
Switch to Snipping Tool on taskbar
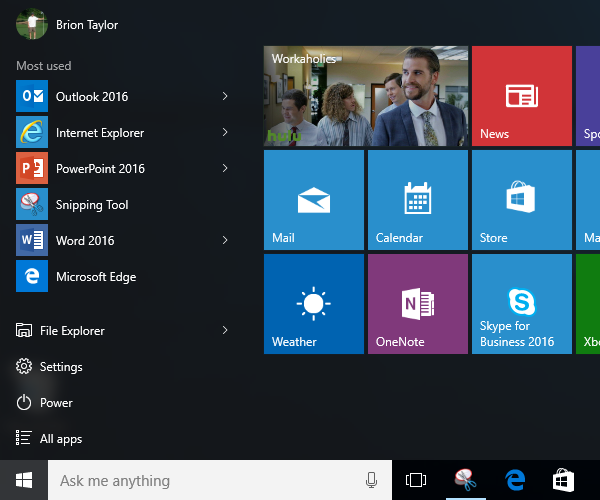click(466, 480)
